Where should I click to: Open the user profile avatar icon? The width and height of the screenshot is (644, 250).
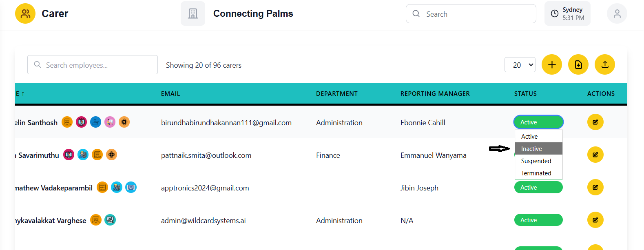point(617,14)
